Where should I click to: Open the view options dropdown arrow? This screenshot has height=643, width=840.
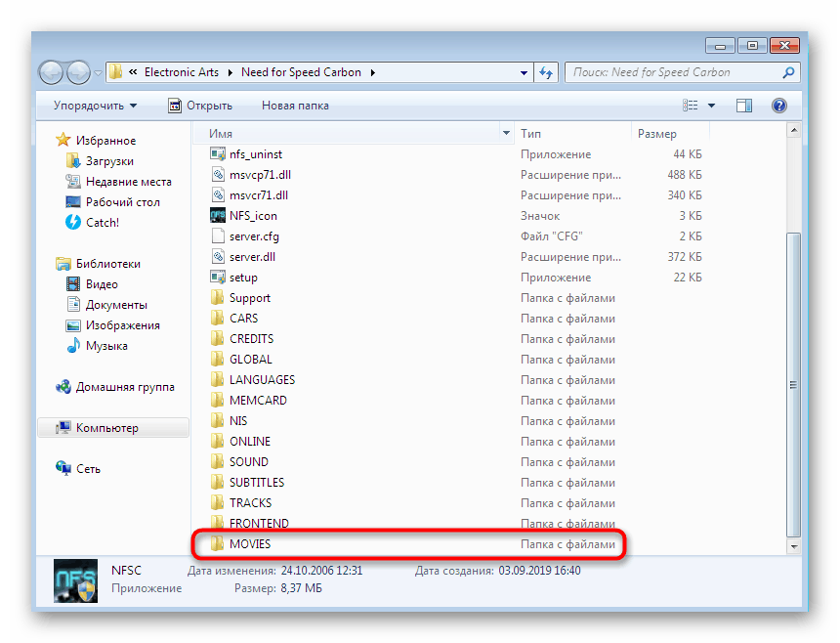tap(711, 106)
